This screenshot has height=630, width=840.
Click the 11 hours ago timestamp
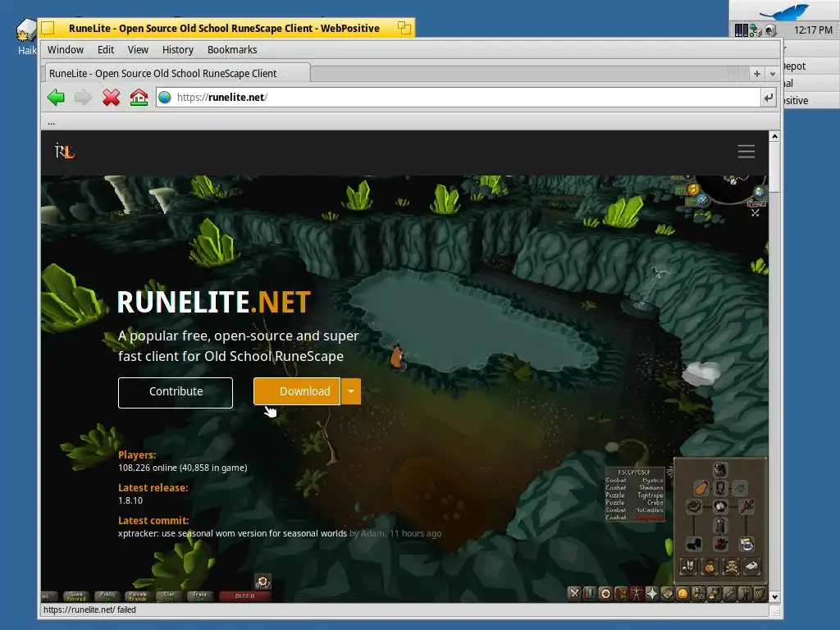(x=415, y=533)
